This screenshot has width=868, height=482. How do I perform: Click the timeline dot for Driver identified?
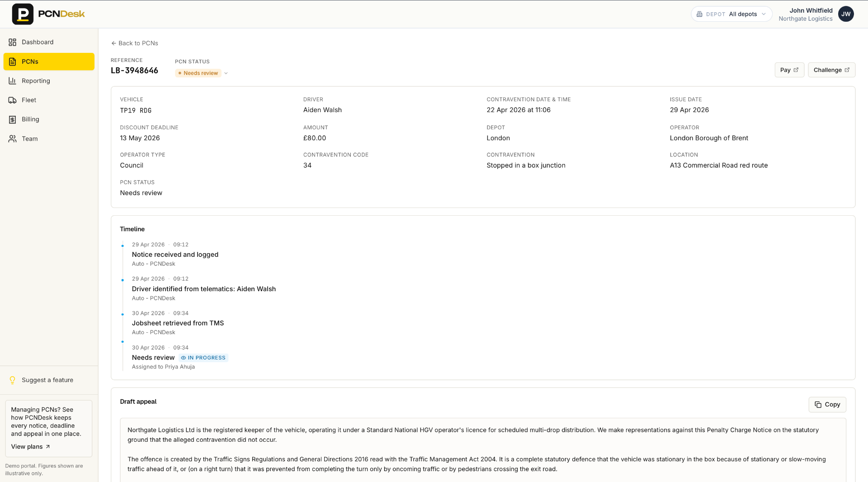(x=123, y=280)
